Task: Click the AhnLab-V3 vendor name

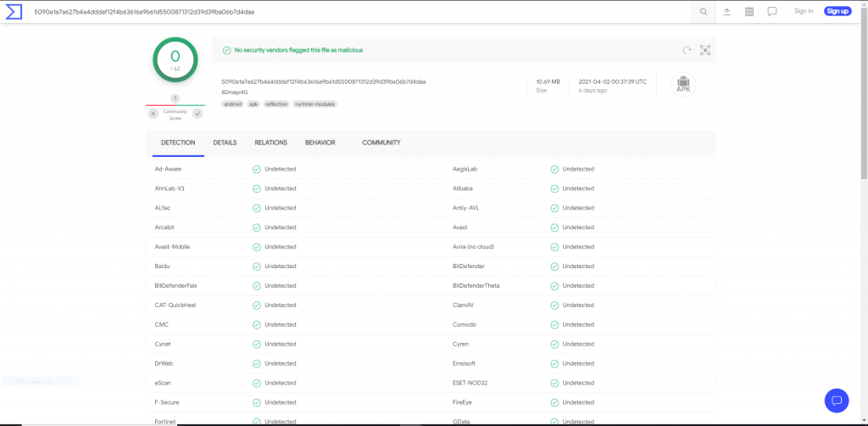Action: [x=170, y=188]
